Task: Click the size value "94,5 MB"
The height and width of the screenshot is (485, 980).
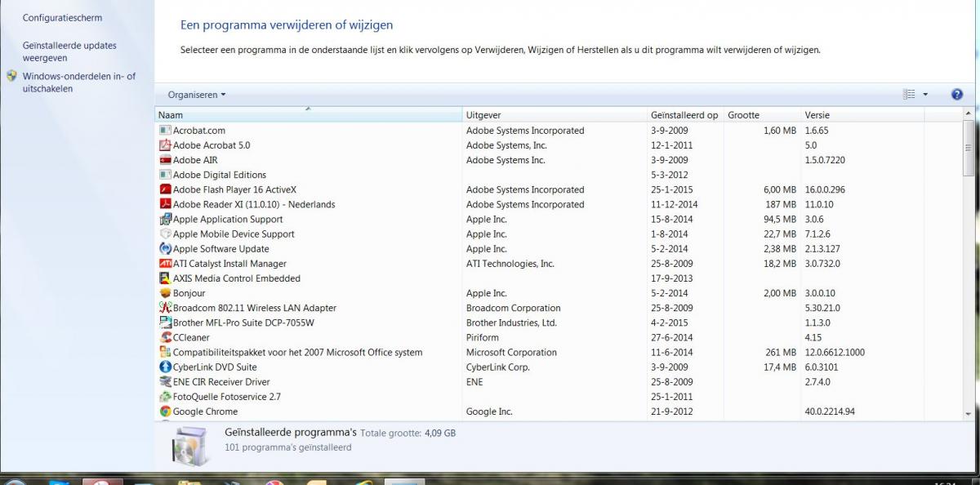Action: [x=779, y=219]
